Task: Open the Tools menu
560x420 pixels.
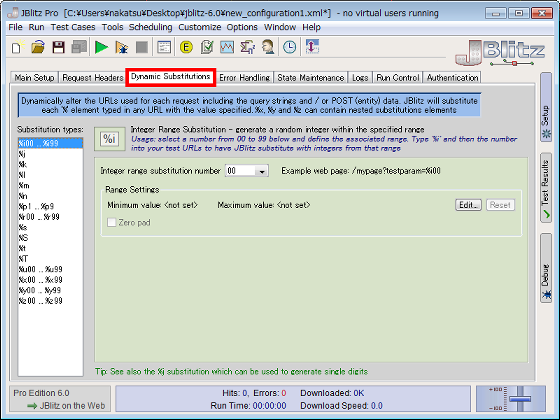Action: click(112, 27)
